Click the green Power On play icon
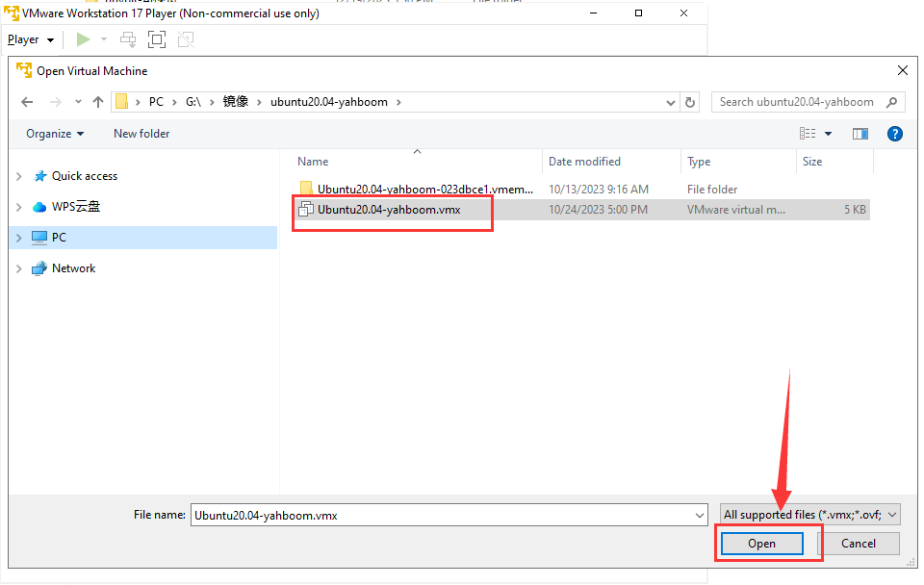This screenshot has height=585, width=924. point(83,39)
